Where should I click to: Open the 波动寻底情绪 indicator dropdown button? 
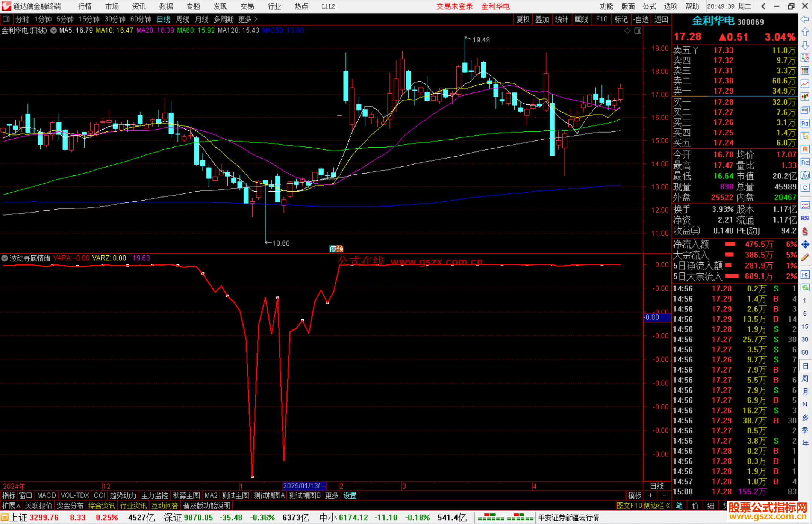point(5,258)
